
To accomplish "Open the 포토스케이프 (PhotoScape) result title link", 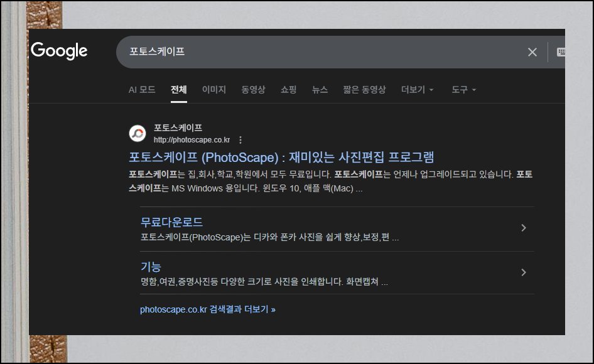I will click(281, 157).
